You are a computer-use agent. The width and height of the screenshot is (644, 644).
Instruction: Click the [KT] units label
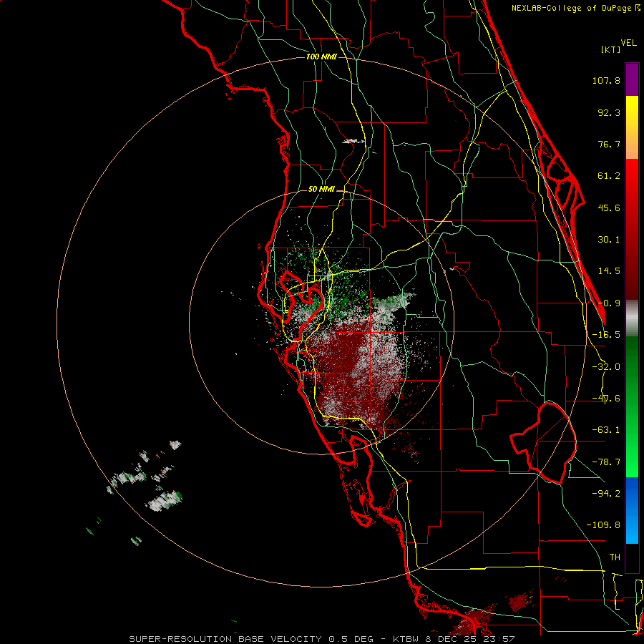[x=611, y=49]
